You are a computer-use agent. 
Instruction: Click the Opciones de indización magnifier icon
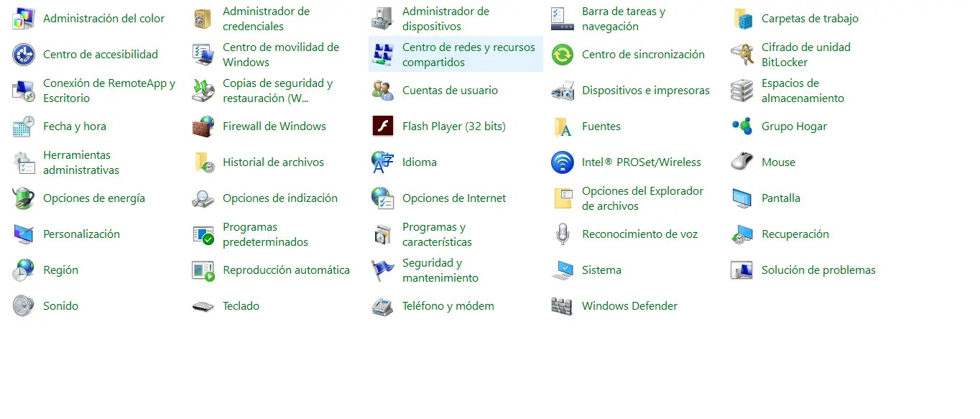203,198
